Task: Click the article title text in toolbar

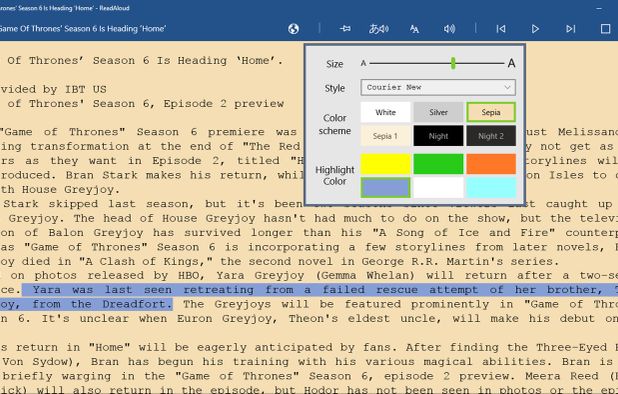Action: tap(83, 29)
